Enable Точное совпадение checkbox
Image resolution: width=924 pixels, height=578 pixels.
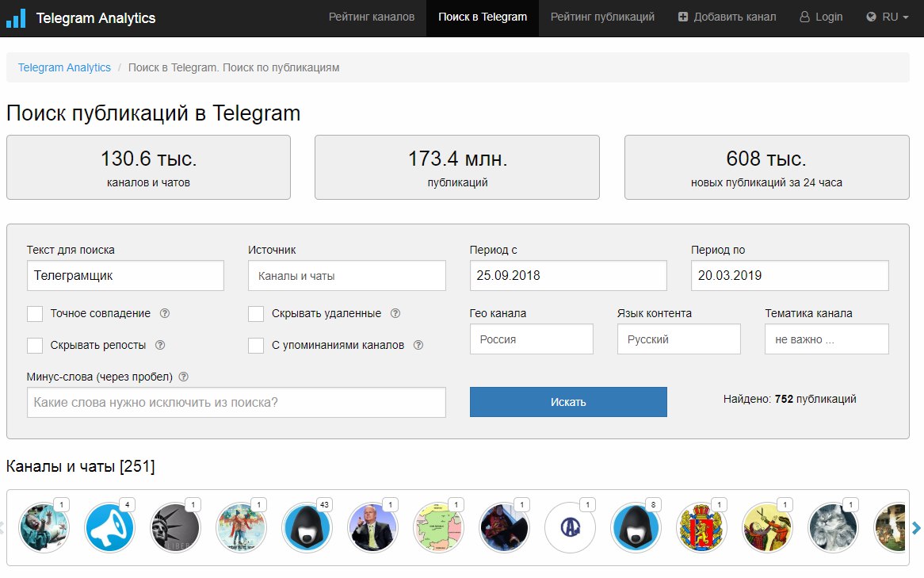click(35, 314)
